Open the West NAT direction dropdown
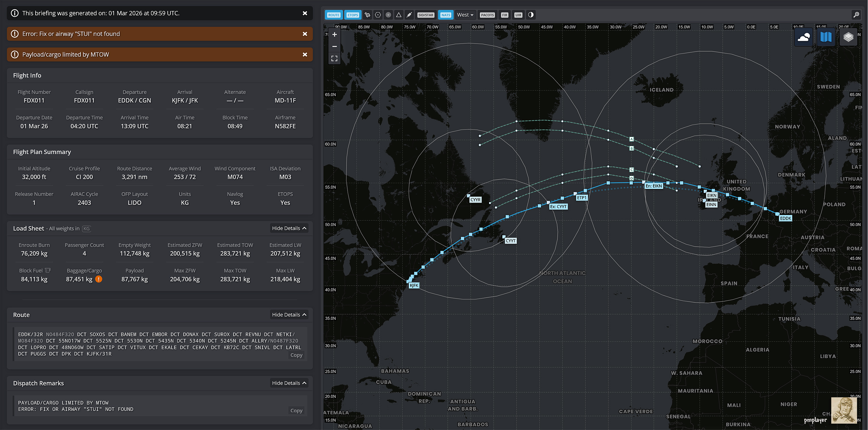This screenshot has width=868, height=430. pyautogui.click(x=465, y=15)
